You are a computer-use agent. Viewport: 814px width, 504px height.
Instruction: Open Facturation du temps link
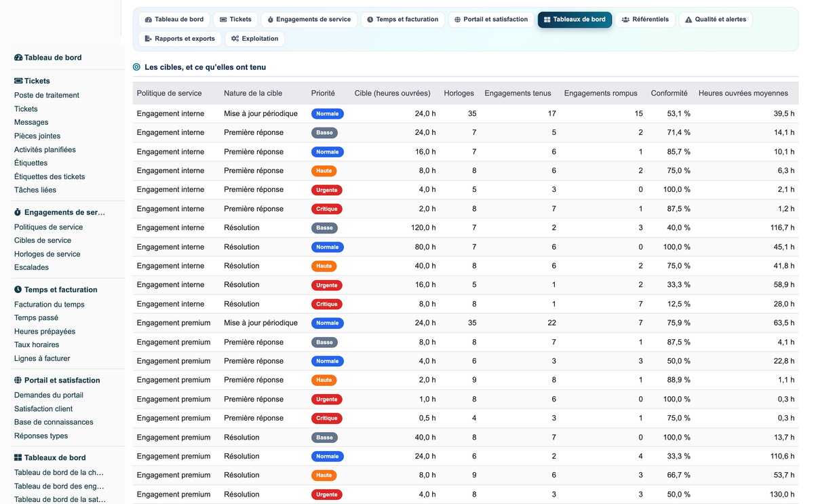click(50, 305)
